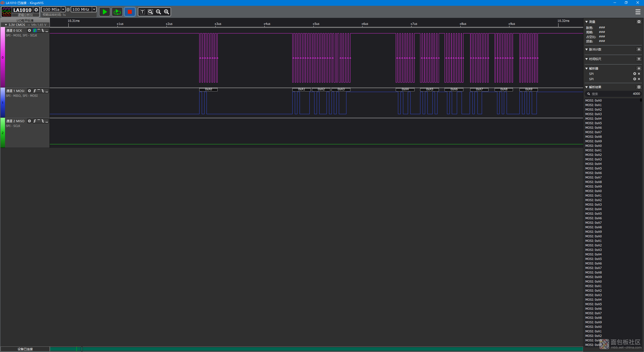
Task: Click the 0xA9 decoded label on waveform
Action: (529, 89)
